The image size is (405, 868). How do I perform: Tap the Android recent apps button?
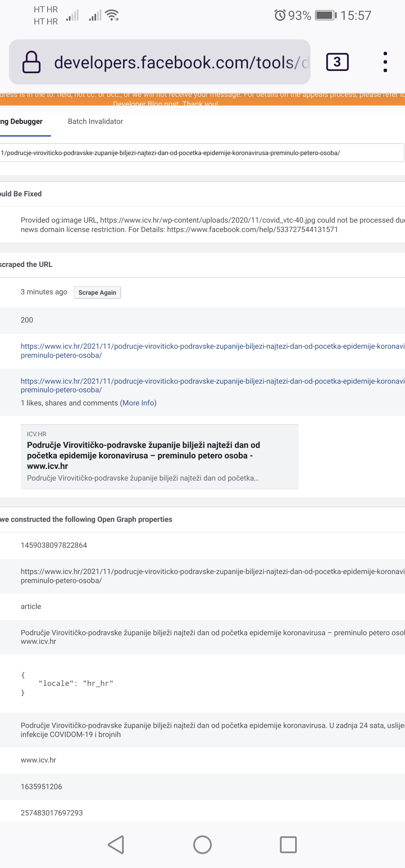288,845
